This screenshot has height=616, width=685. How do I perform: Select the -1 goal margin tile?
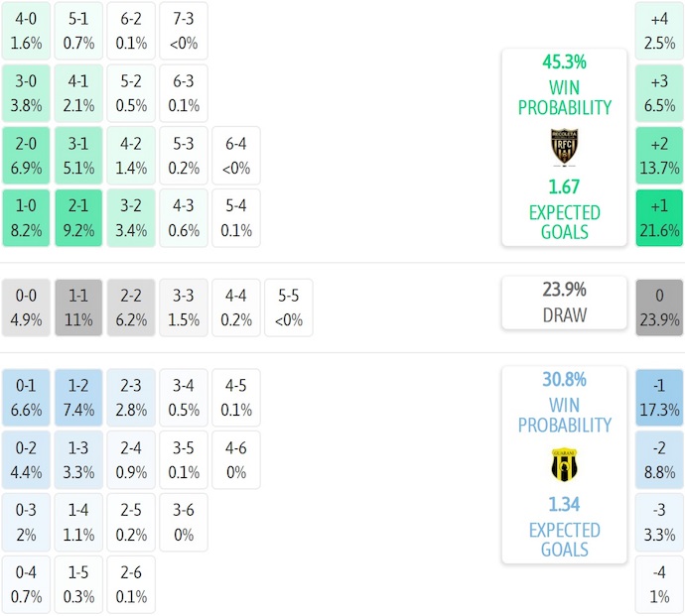(x=660, y=397)
